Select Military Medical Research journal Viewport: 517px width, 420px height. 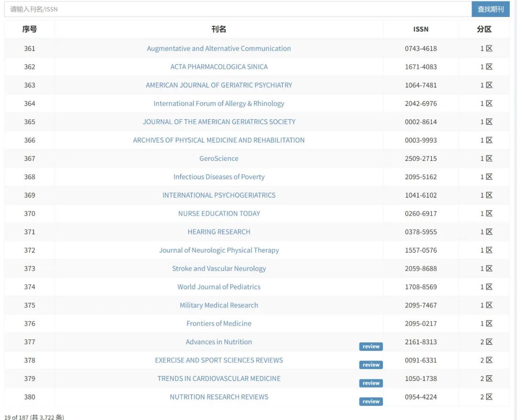pos(219,305)
